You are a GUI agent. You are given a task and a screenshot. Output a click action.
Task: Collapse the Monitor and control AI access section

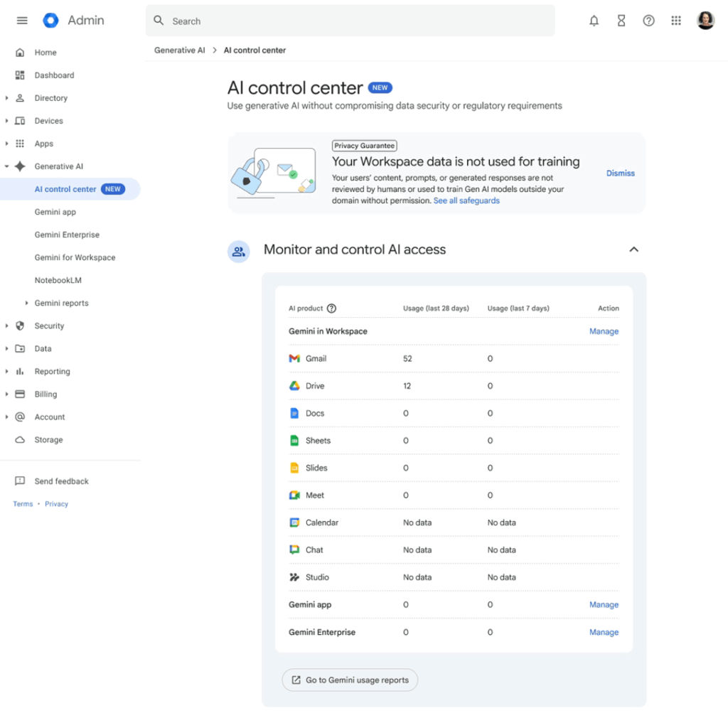tap(633, 250)
